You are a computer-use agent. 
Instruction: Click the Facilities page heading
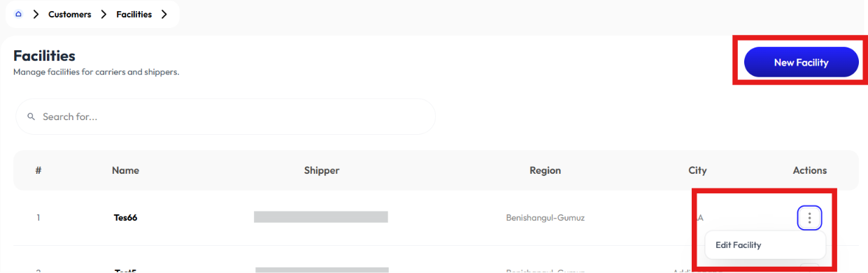pos(44,56)
